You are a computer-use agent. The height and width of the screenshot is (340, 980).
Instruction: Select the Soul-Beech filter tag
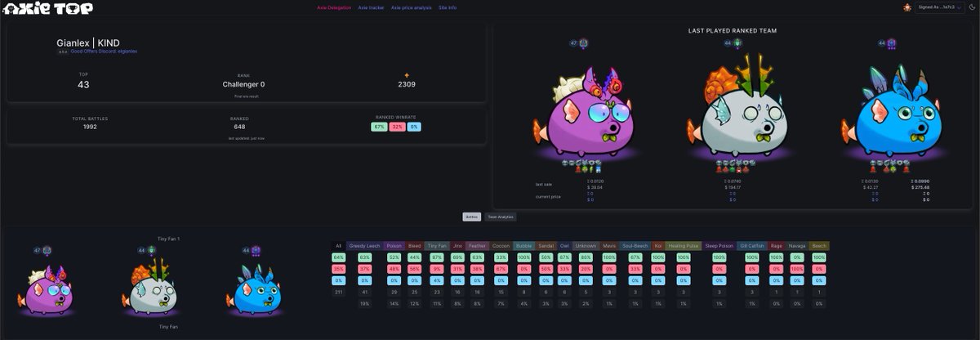tap(635, 245)
